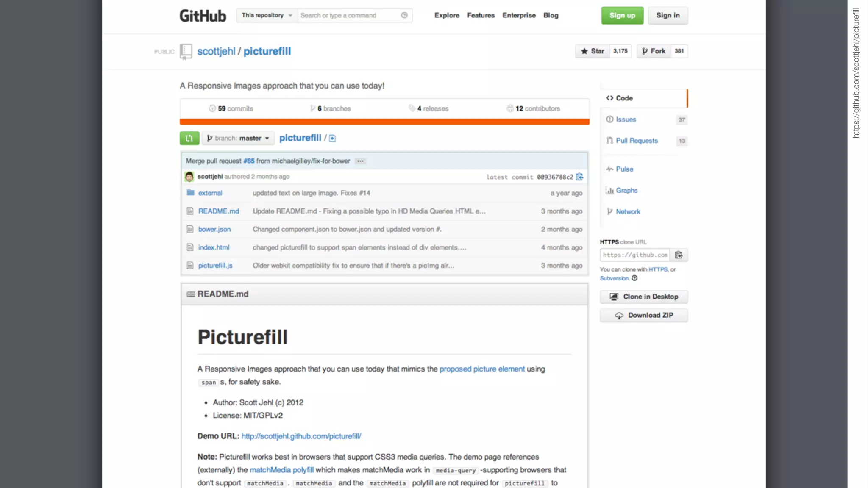868x488 pixels.
Task: Click the scottjehl avatar in the commit bar
Action: coord(189,177)
